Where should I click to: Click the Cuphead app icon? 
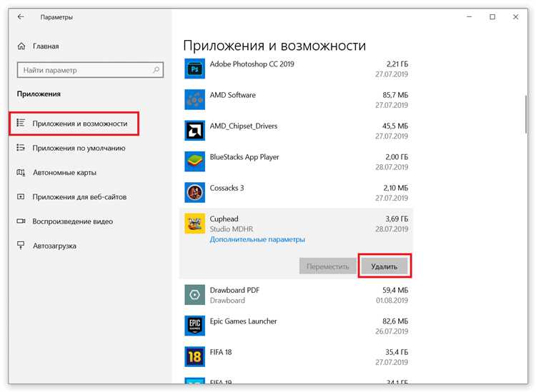195,223
